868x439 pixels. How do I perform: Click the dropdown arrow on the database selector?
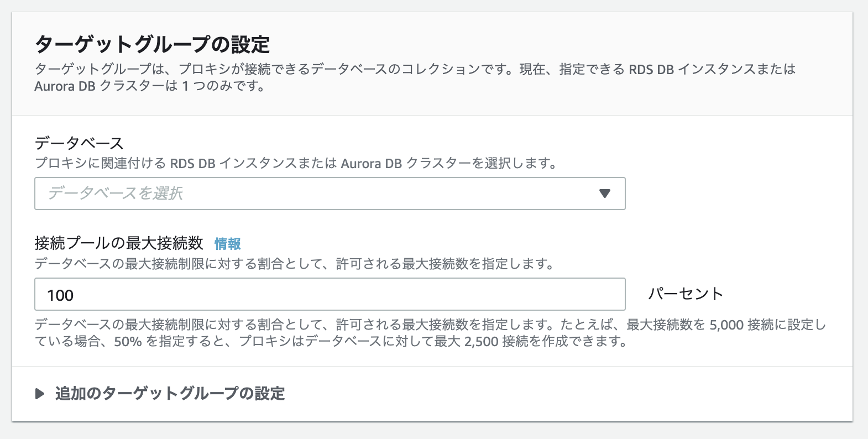click(605, 194)
